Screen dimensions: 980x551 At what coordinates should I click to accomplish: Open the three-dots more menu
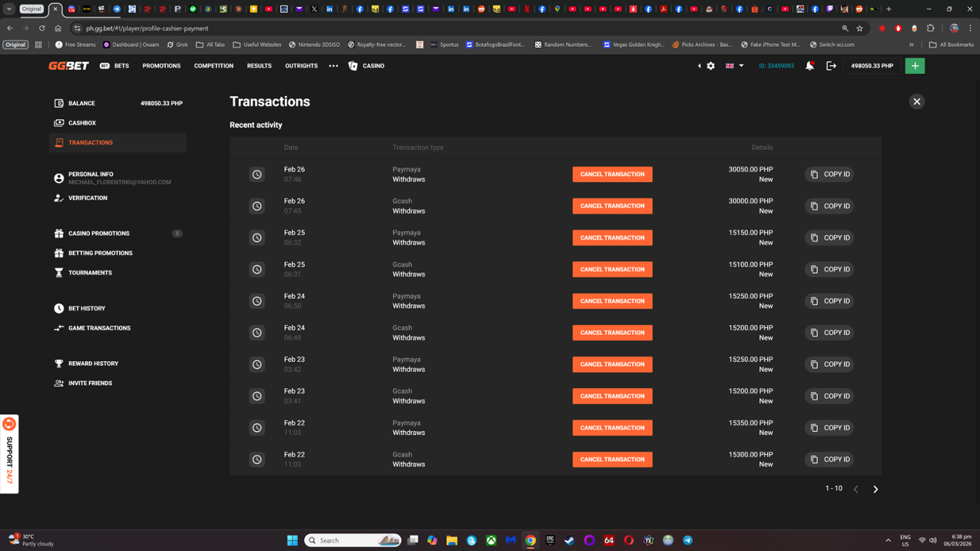333,66
